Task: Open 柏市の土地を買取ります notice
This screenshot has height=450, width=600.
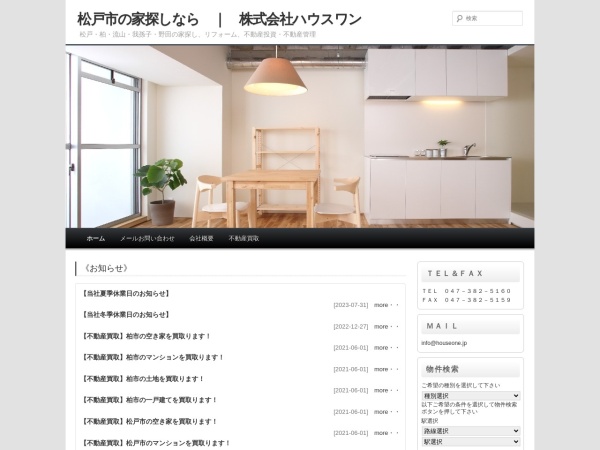Action: point(143,379)
